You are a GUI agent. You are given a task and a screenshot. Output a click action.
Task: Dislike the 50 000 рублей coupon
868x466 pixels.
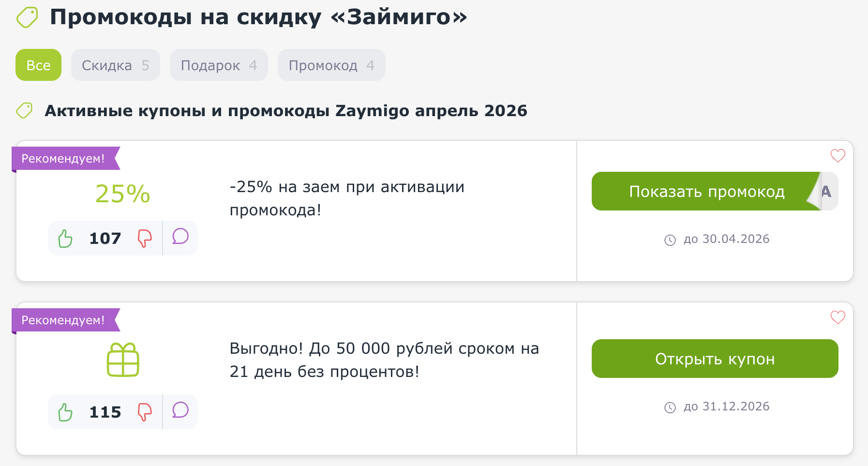click(145, 412)
